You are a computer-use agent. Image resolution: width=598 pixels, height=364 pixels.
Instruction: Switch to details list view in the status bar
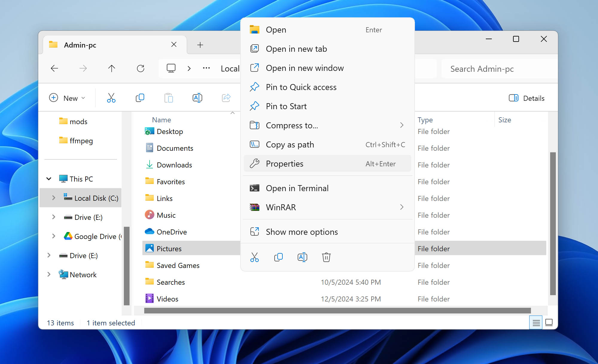click(536, 323)
